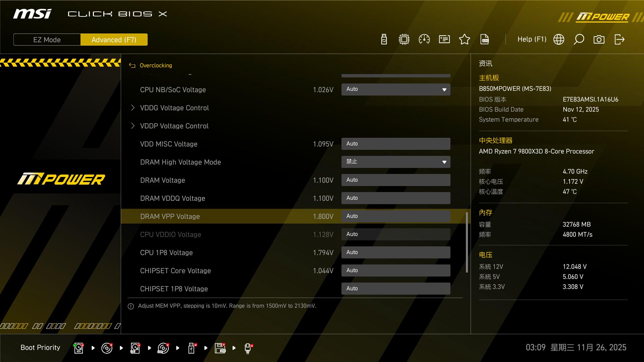
Task: Click the first Boot Priority device icon
Action: point(78,348)
